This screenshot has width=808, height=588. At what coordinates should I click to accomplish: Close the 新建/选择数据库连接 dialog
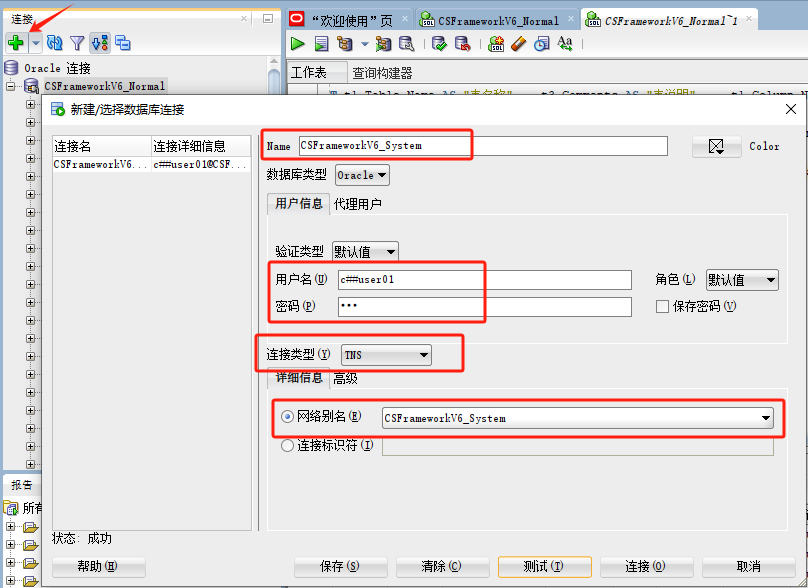point(791,109)
